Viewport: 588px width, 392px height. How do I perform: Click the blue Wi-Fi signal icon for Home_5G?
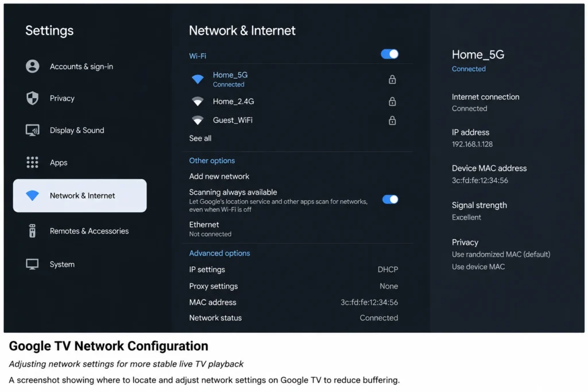tap(198, 79)
